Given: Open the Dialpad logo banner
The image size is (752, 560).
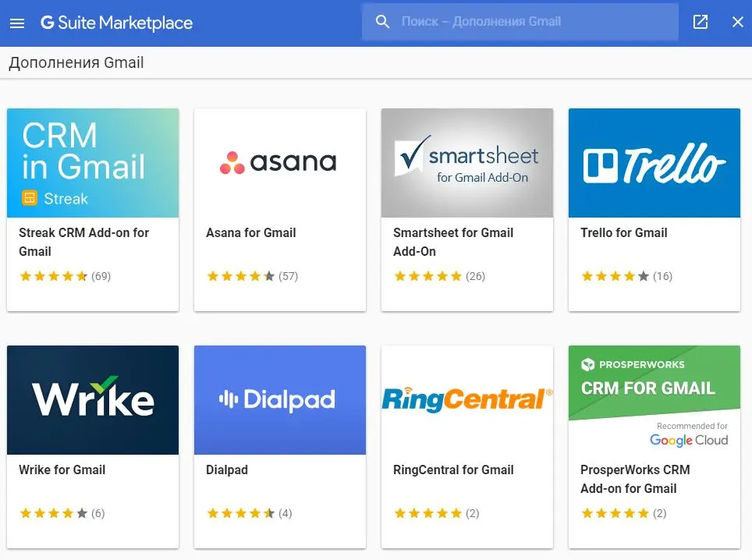Looking at the screenshot, I should point(280,400).
